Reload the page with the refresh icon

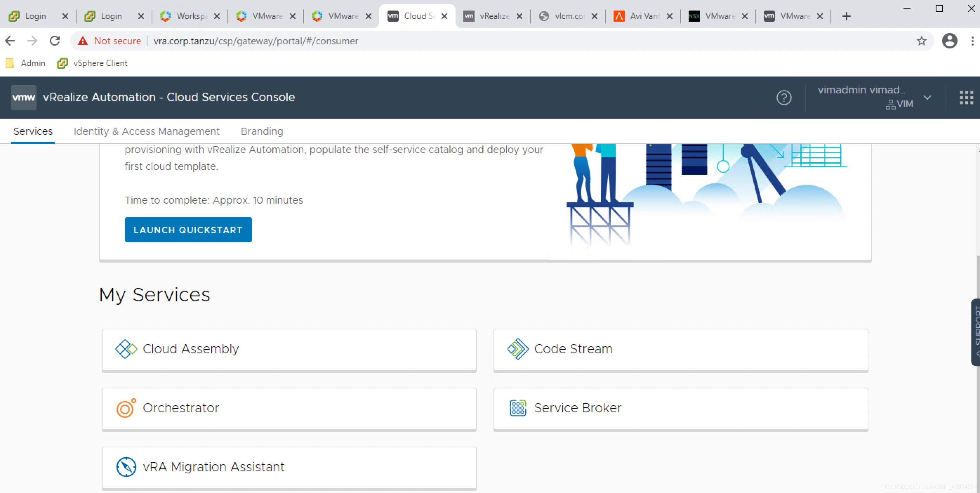[55, 41]
